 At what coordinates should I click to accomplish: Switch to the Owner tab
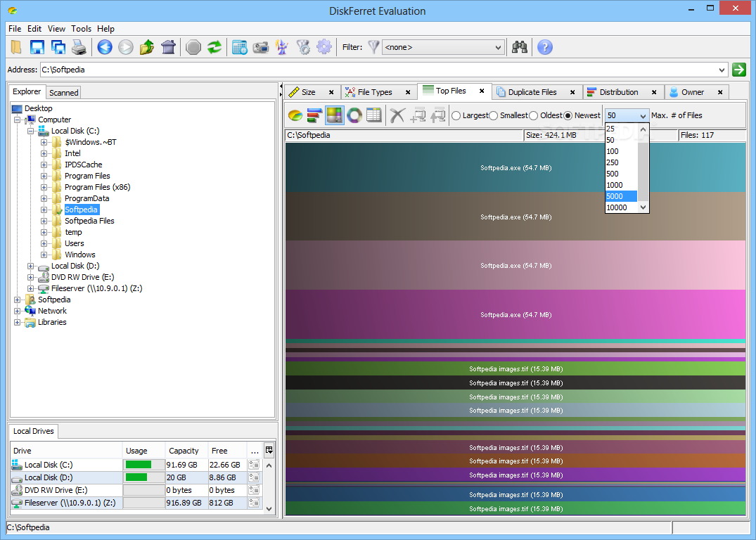693,92
